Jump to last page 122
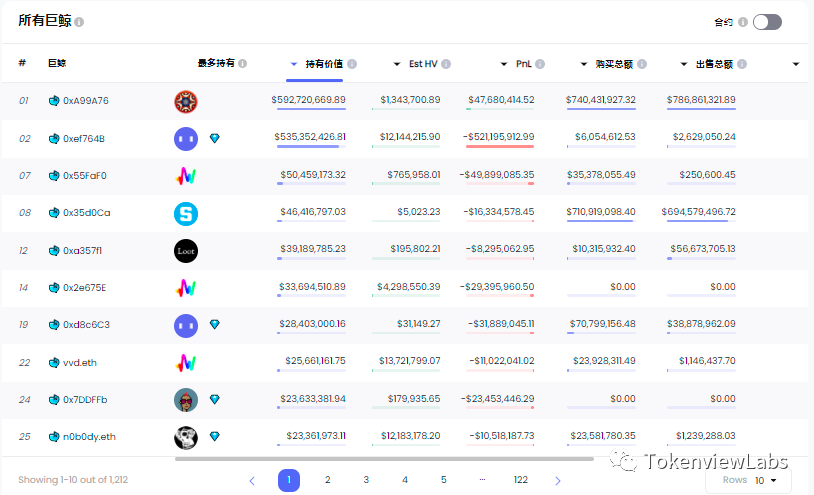 521,480
